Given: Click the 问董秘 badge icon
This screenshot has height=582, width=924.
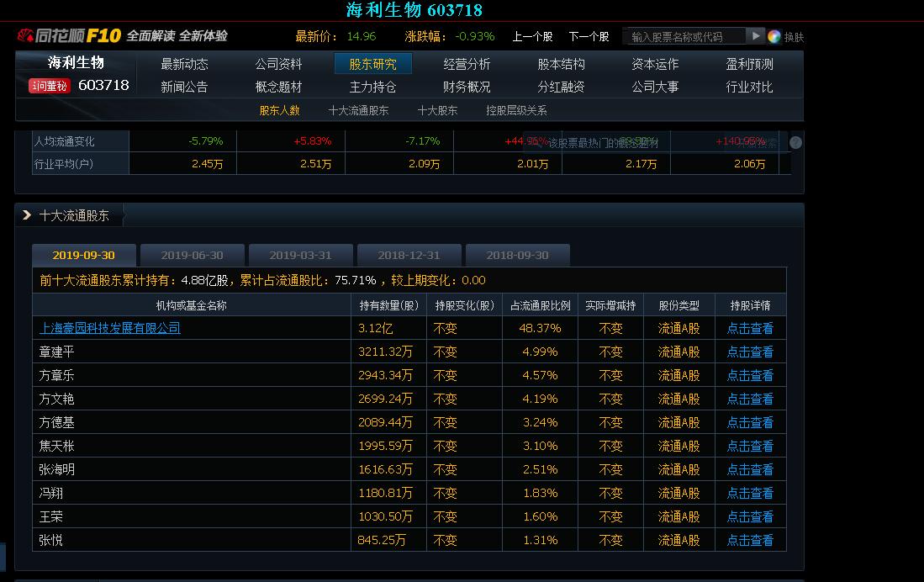Looking at the screenshot, I should click(49, 86).
